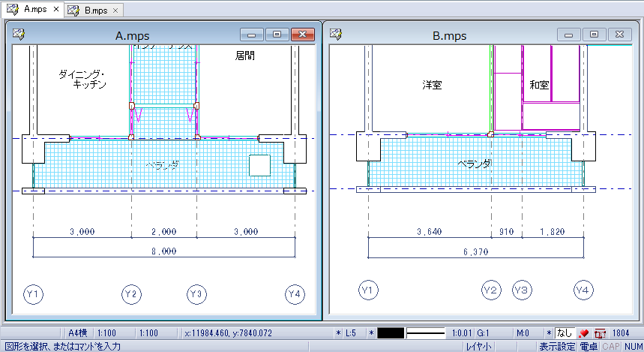This screenshot has height=352, width=644.
Task: Switch to the B.mps document tab
Action: click(x=96, y=11)
